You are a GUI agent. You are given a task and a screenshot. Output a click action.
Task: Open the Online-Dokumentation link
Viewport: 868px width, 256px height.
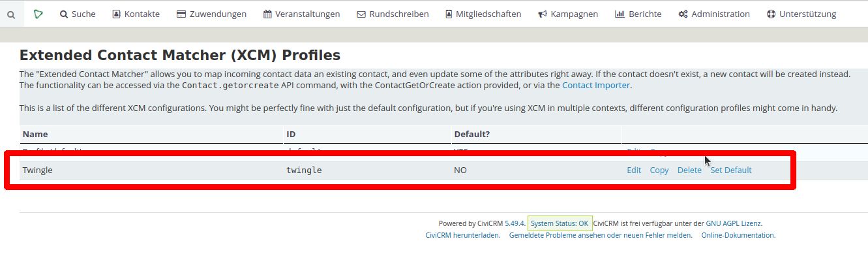738,235
